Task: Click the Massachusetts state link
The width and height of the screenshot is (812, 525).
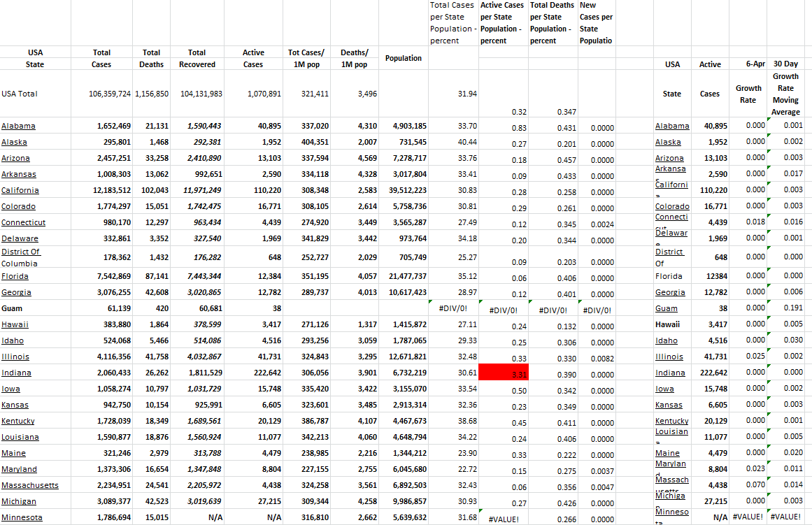Action: point(30,485)
